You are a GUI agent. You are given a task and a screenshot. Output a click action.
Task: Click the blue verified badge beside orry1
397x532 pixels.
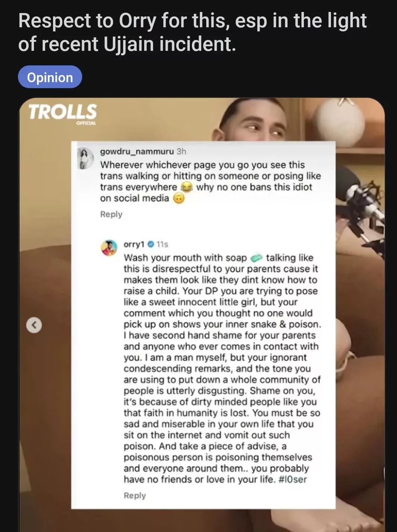click(151, 244)
